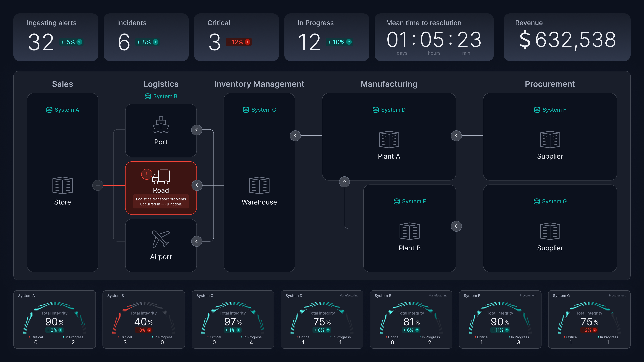The image size is (644, 362).
Task: Click the red alert warning icon on Road
Action: (147, 174)
